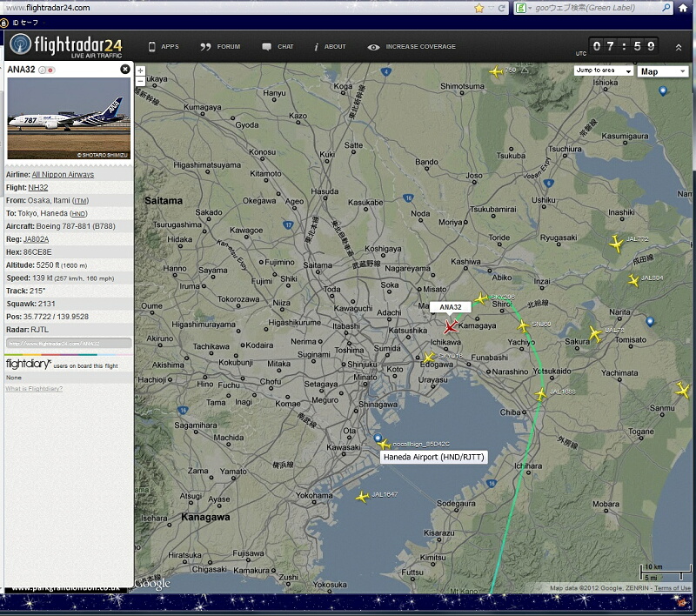Select the SKY016 aircraft icon
The height and width of the screenshot is (616, 696).
pyautogui.click(x=429, y=358)
